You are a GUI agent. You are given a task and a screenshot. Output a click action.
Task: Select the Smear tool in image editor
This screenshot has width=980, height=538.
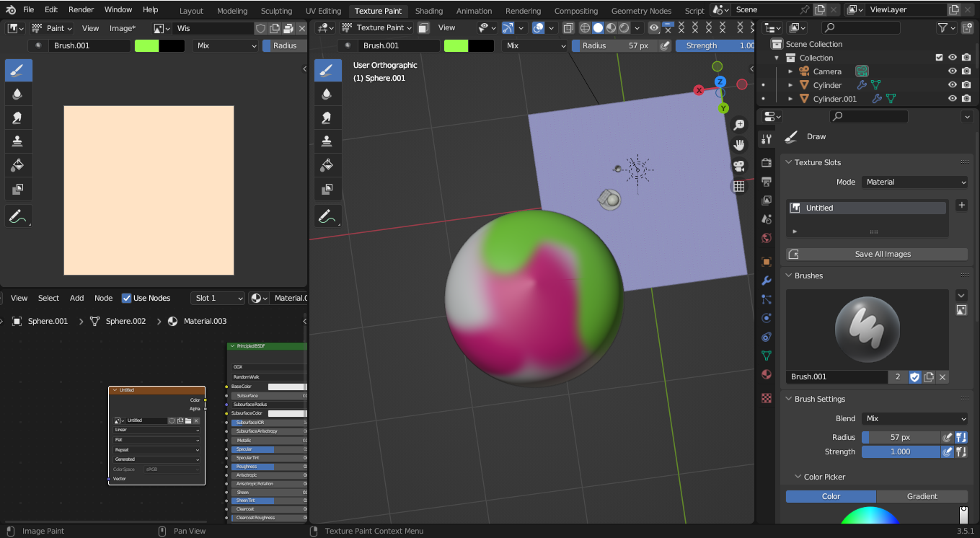pos(18,118)
